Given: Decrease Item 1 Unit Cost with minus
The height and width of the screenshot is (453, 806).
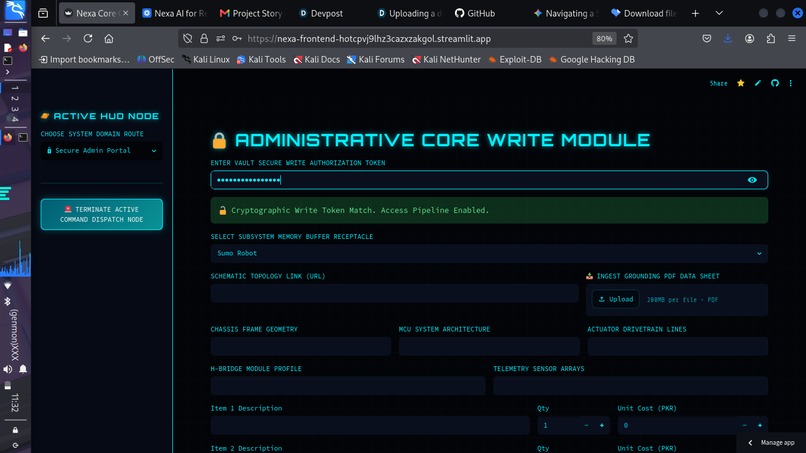Looking at the screenshot, I should click(x=744, y=425).
